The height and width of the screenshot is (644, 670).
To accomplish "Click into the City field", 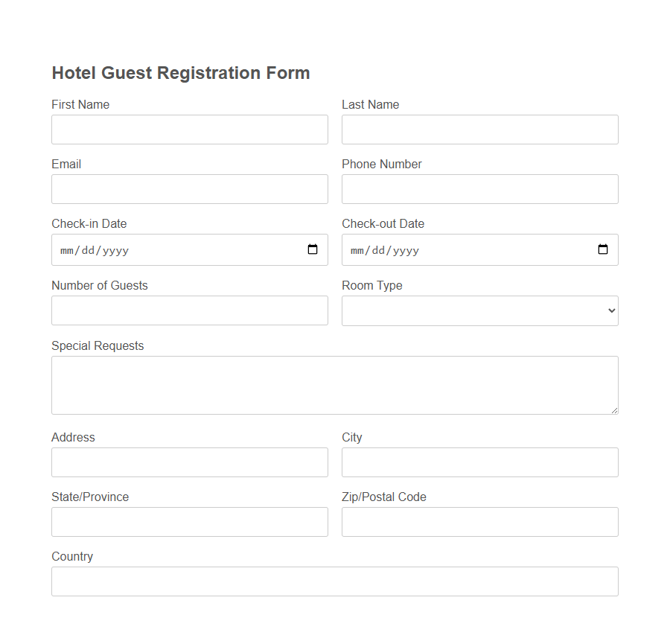I will [479, 462].
